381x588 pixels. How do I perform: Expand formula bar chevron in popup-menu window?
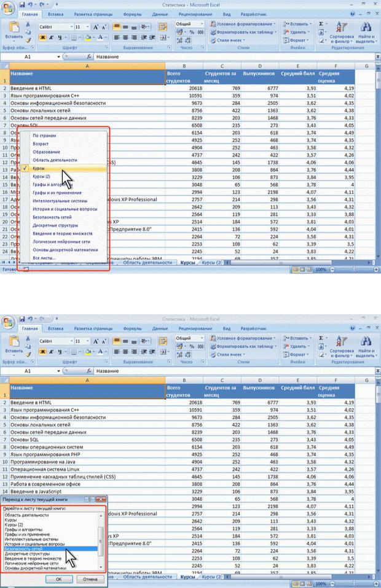pos(377,56)
